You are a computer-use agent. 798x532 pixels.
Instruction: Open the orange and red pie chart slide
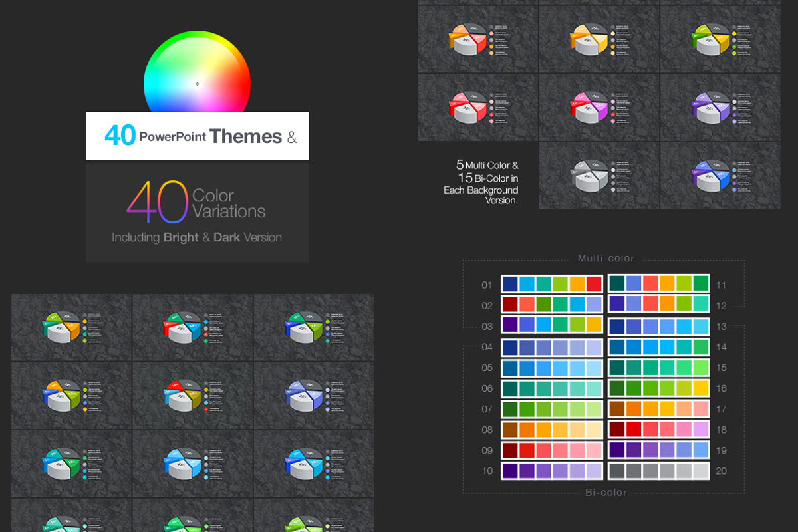tap(477, 39)
